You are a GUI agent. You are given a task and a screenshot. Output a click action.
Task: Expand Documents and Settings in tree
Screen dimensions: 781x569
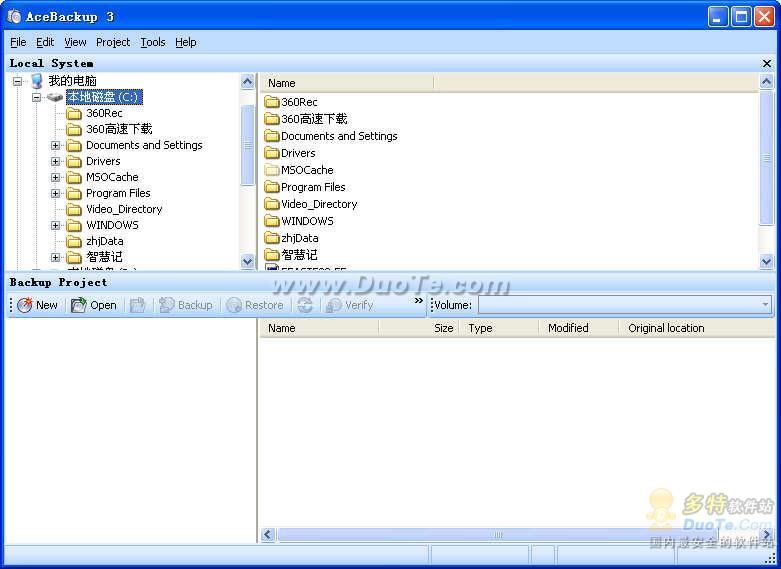55,145
